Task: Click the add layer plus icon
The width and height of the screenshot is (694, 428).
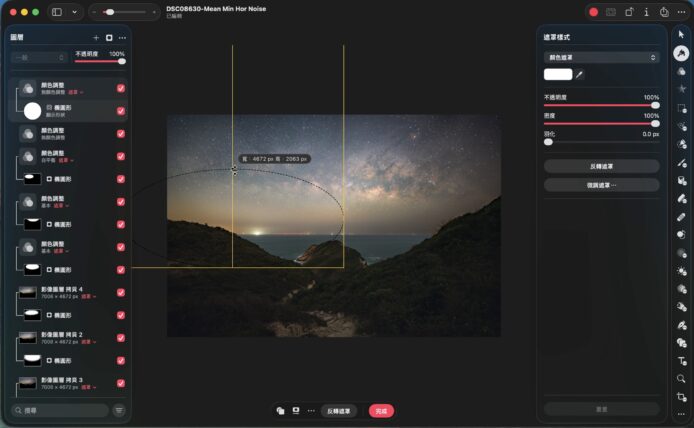Action: [96, 37]
